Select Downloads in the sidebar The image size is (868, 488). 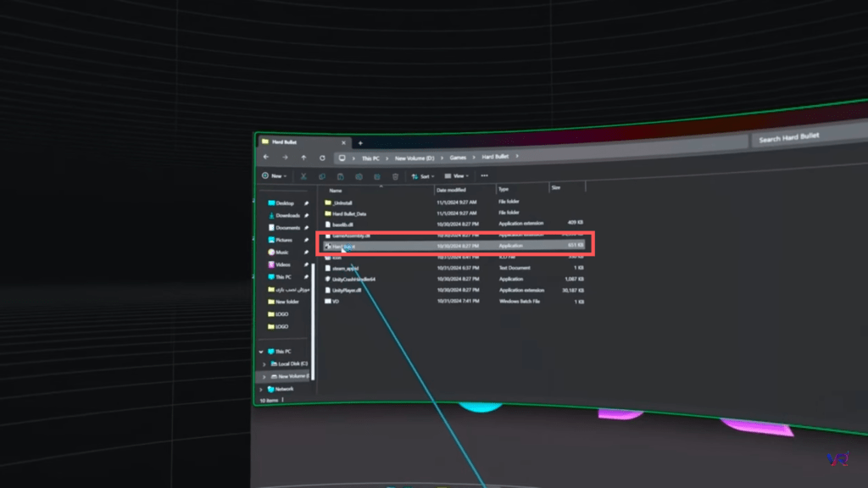point(287,215)
